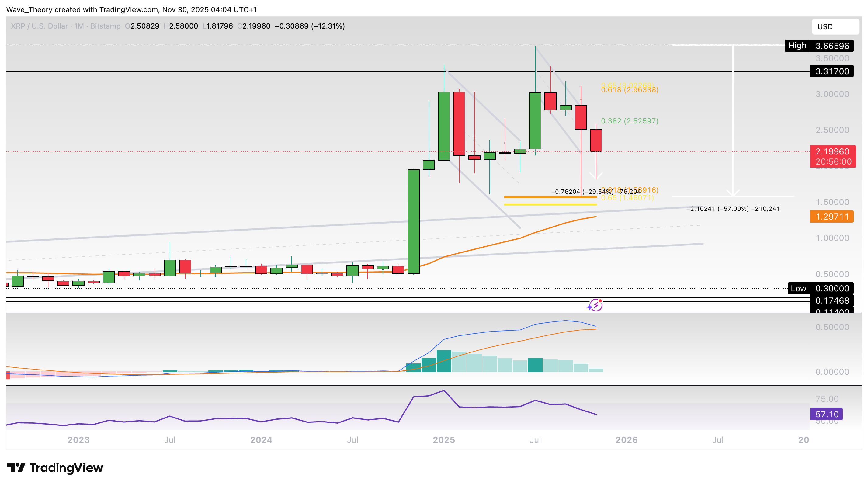Click the purple lightning event icon
868x486 pixels.
595,305
